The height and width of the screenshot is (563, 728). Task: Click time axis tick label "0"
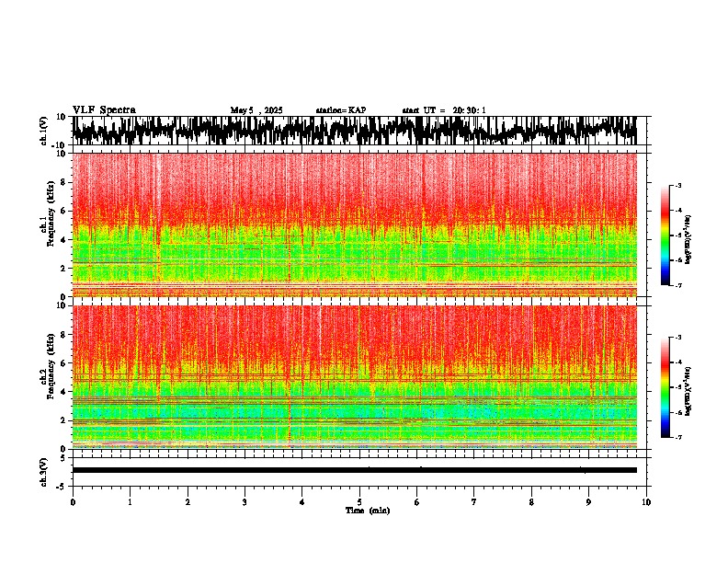coord(73,502)
